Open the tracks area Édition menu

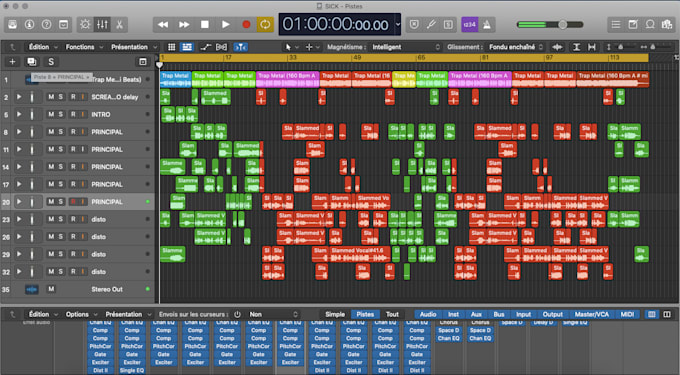(x=42, y=47)
